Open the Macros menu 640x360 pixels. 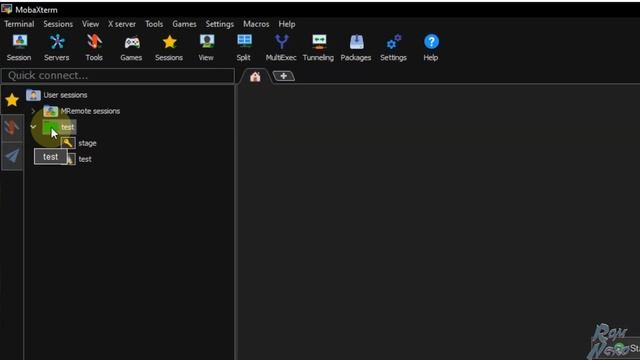pos(256,24)
